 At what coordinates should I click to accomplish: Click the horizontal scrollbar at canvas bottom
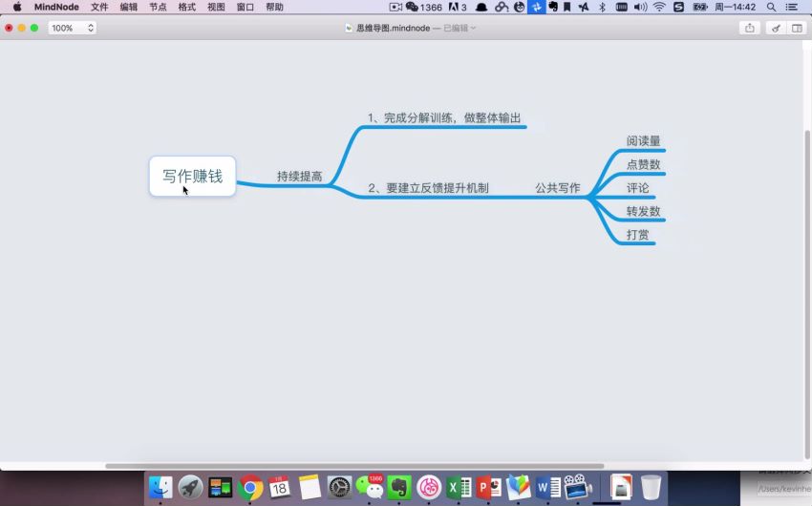click(x=354, y=466)
